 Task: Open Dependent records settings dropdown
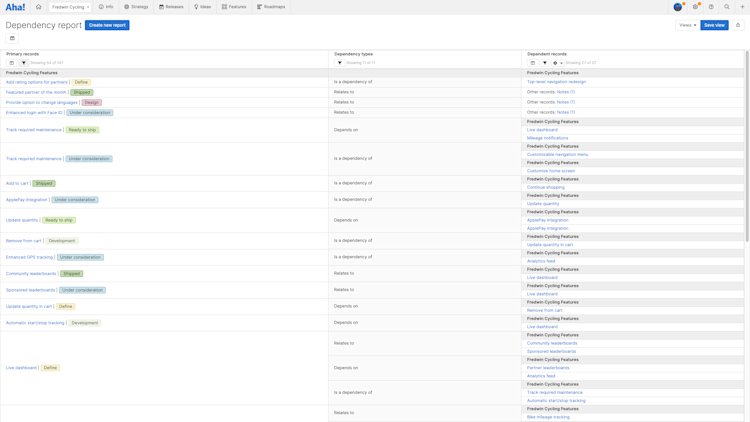point(557,63)
